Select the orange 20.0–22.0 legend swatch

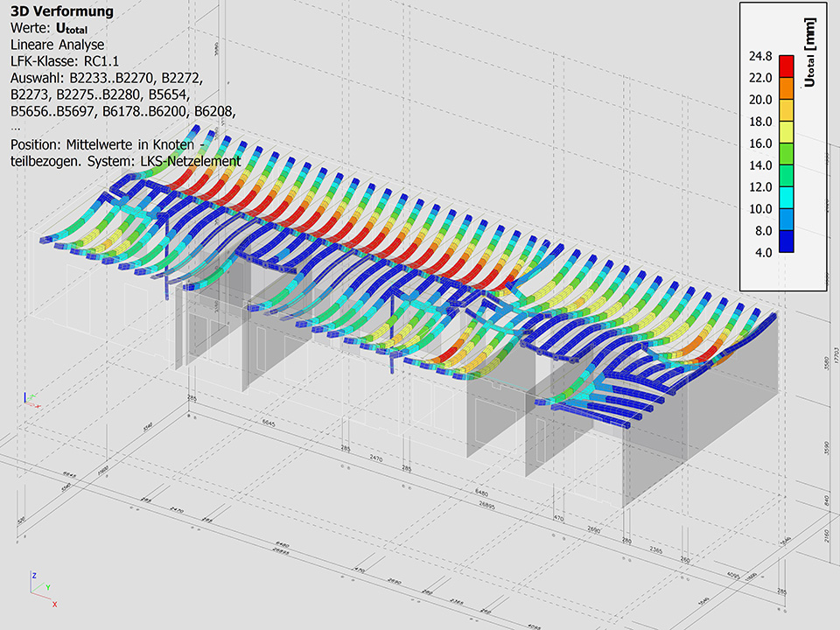point(787,88)
